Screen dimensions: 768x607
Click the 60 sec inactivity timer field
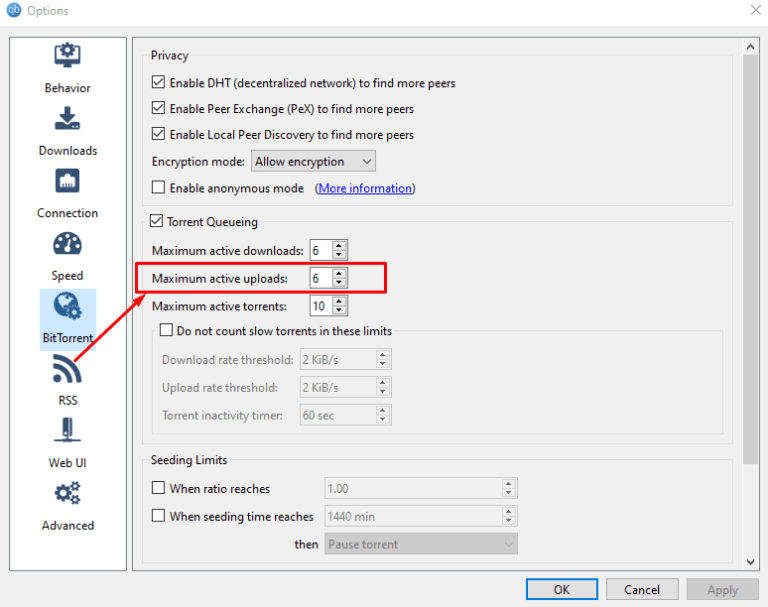338,415
